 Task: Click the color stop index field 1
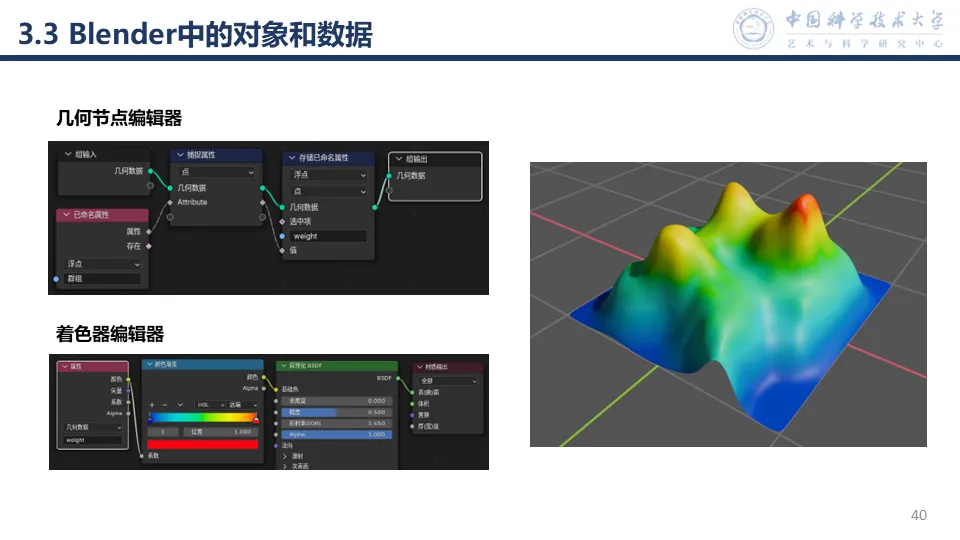coord(163,432)
